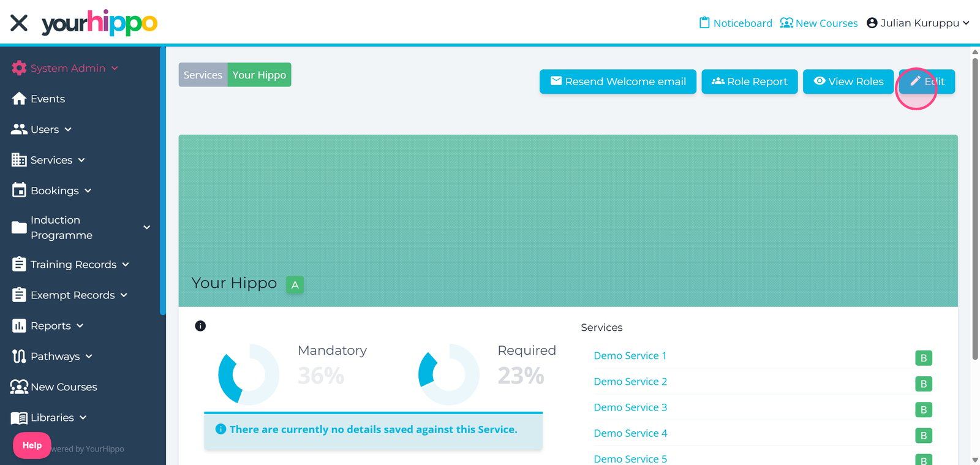Open the Demo Service 3 link
The width and height of the screenshot is (980, 465).
click(x=630, y=407)
